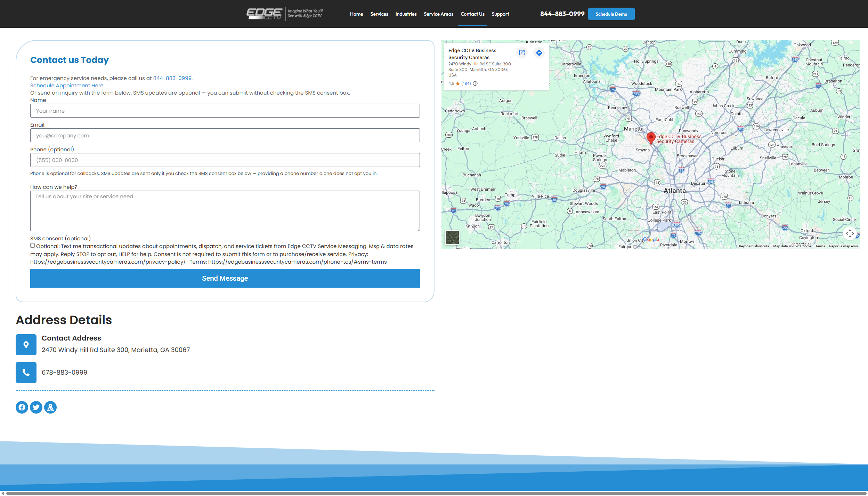This screenshot has width=868, height=496.
Task: Click the Schedule Demo button
Action: tap(611, 14)
